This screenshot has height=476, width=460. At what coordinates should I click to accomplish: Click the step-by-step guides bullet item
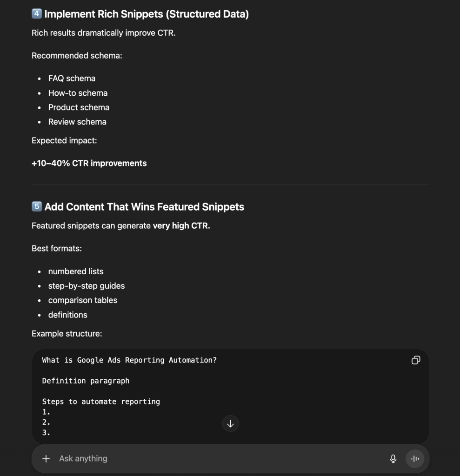tap(87, 286)
